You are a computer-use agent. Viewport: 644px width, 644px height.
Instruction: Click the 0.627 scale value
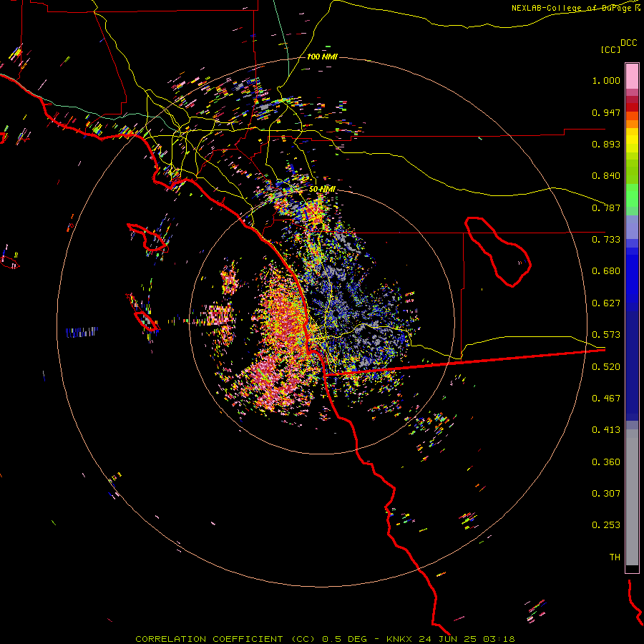pyautogui.click(x=606, y=303)
